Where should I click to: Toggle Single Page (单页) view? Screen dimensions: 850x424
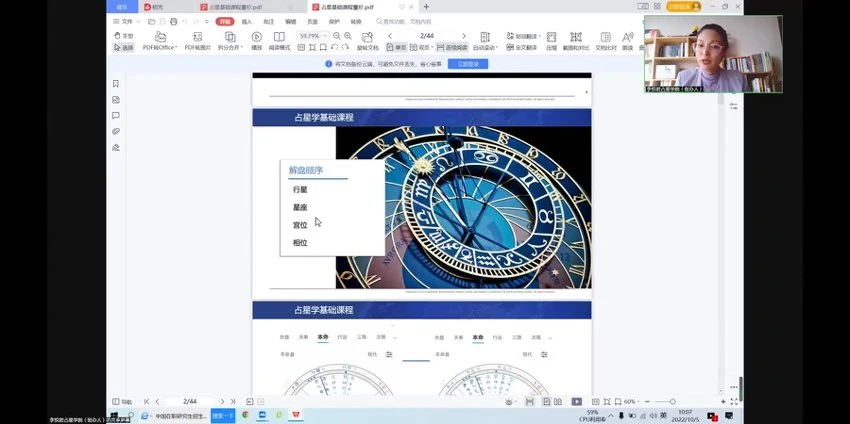(396, 48)
